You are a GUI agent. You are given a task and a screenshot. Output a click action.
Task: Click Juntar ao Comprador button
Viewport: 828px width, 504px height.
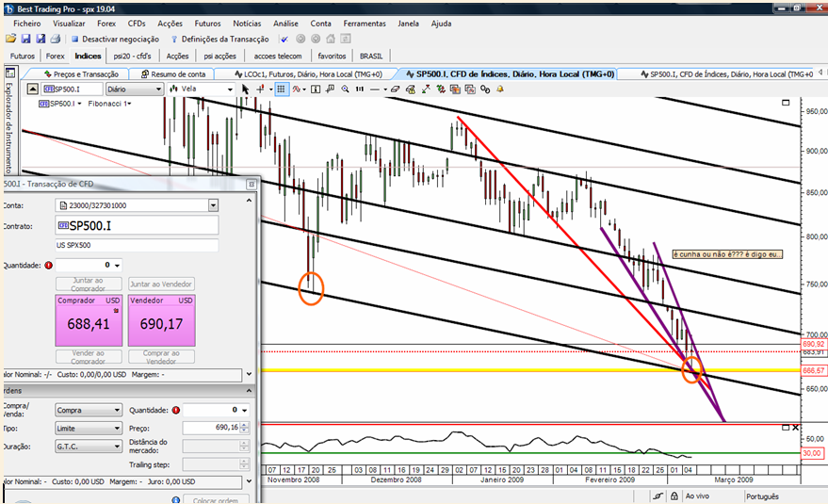coord(89,284)
